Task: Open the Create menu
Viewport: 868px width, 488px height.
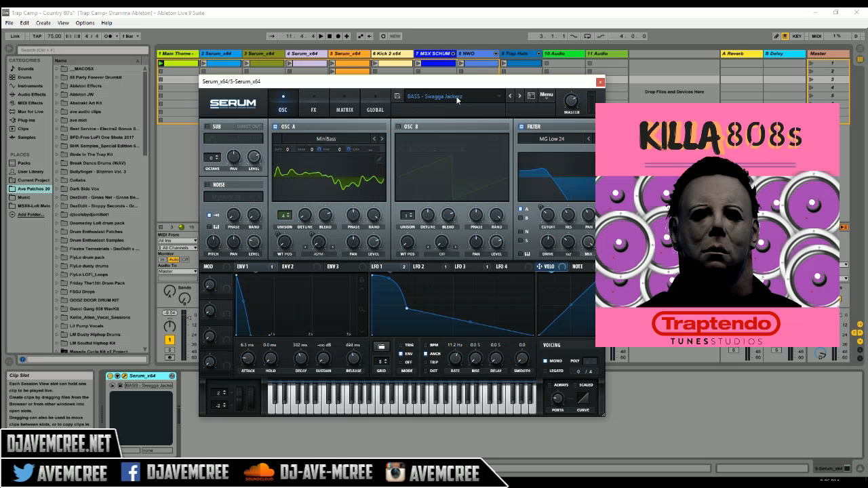Action: tap(43, 23)
